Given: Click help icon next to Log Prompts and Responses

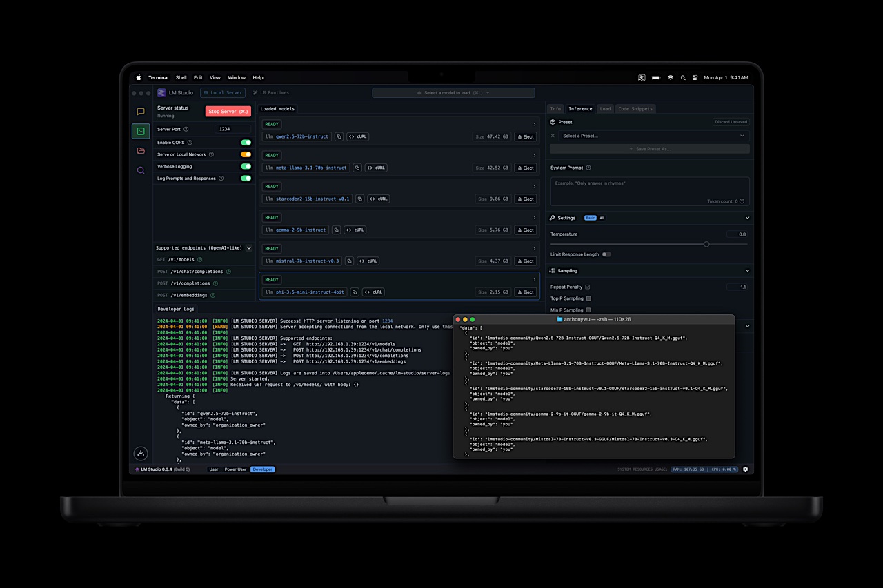Looking at the screenshot, I should (221, 179).
